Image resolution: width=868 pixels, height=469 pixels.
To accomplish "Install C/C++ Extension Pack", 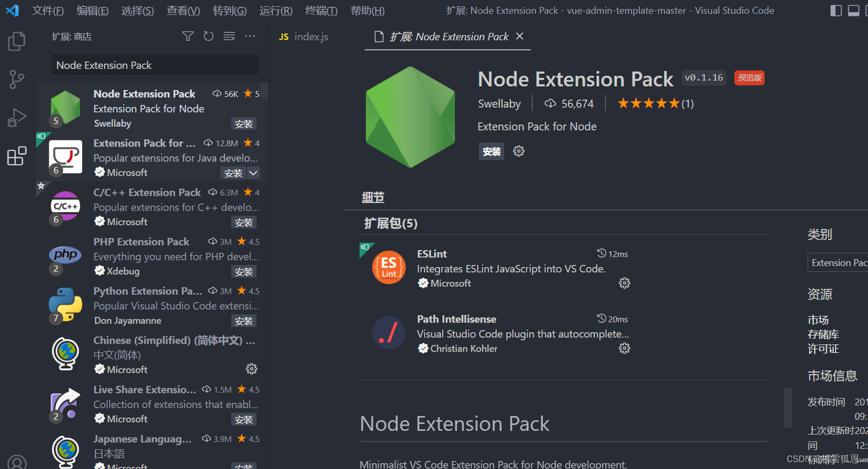I will [244, 222].
